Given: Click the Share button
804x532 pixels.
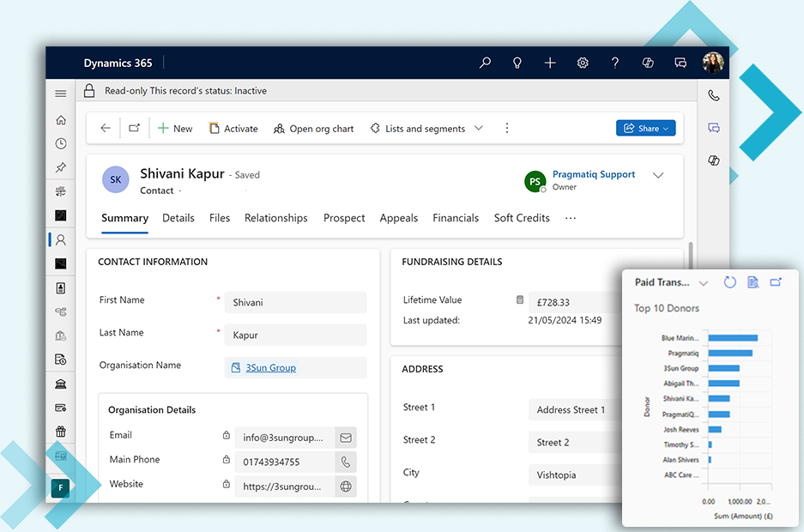Looking at the screenshot, I should [x=645, y=129].
